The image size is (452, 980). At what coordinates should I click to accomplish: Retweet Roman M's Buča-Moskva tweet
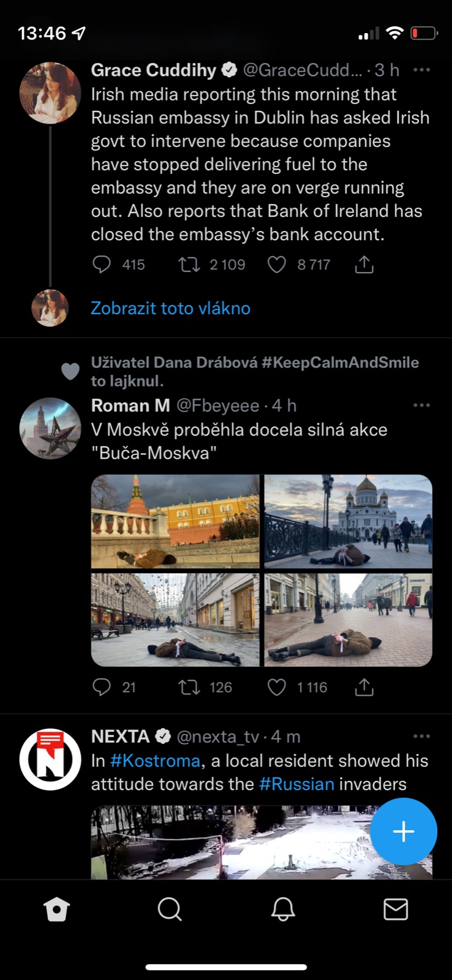point(189,687)
